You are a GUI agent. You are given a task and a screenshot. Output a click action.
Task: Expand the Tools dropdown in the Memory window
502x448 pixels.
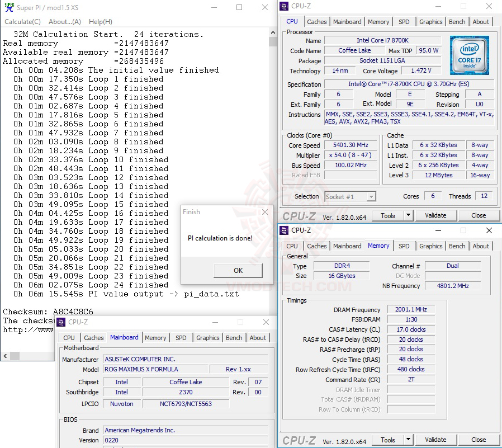pyautogui.click(x=408, y=440)
